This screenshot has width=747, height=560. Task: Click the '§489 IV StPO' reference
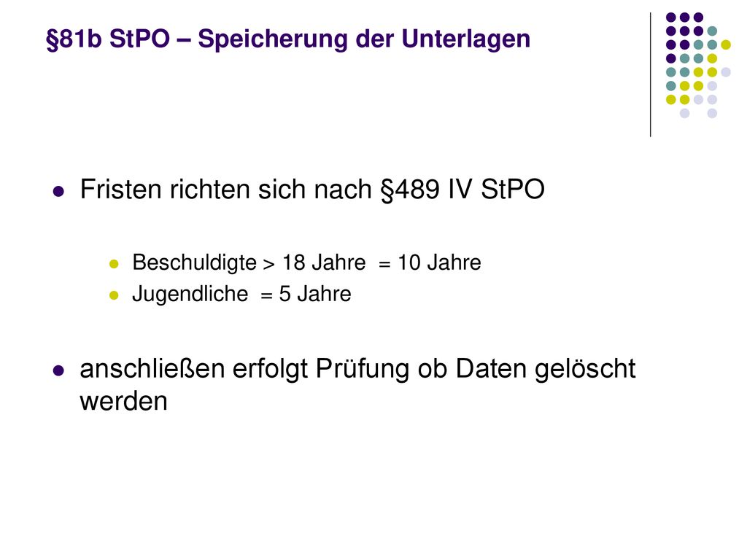click(462, 190)
